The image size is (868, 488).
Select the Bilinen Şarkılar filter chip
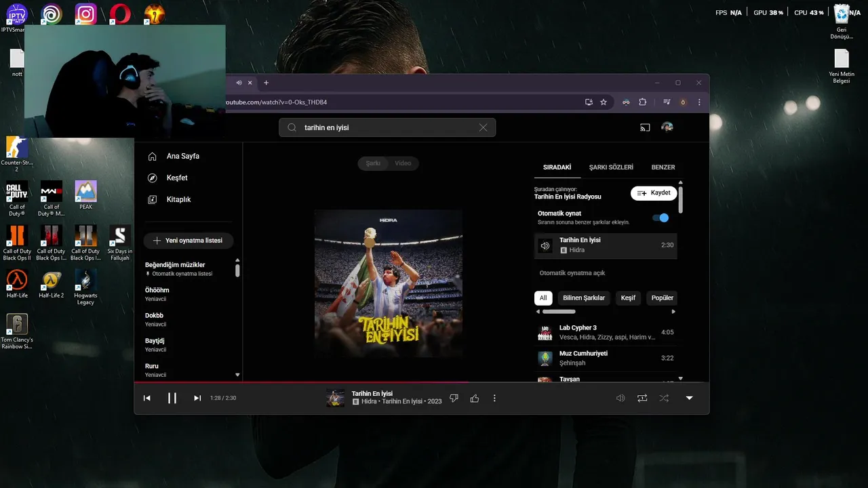pyautogui.click(x=584, y=298)
